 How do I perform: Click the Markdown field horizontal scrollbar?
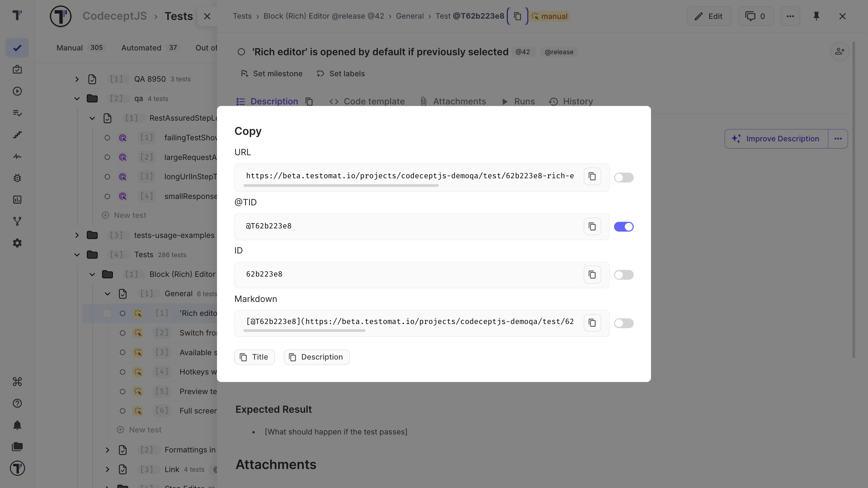click(x=304, y=331)
